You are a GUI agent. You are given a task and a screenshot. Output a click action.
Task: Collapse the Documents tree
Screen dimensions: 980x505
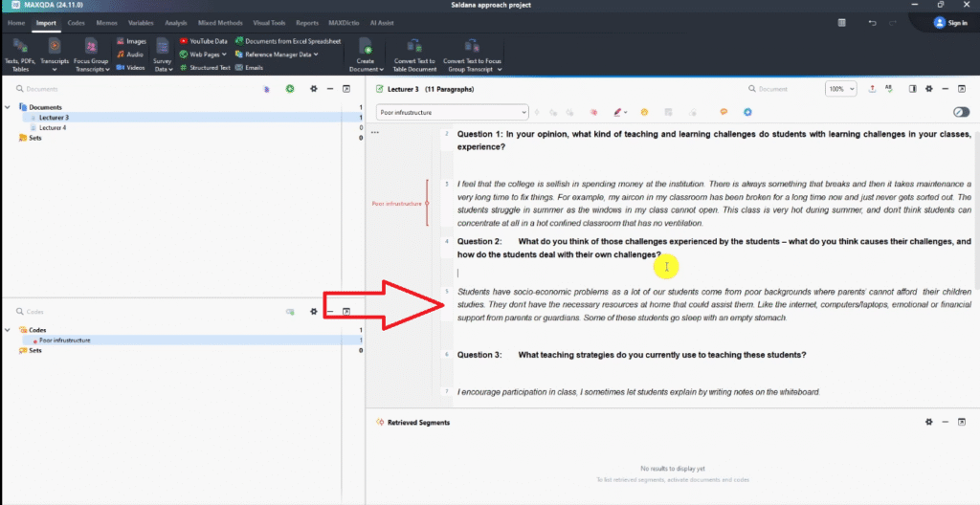tap(9, 107)
